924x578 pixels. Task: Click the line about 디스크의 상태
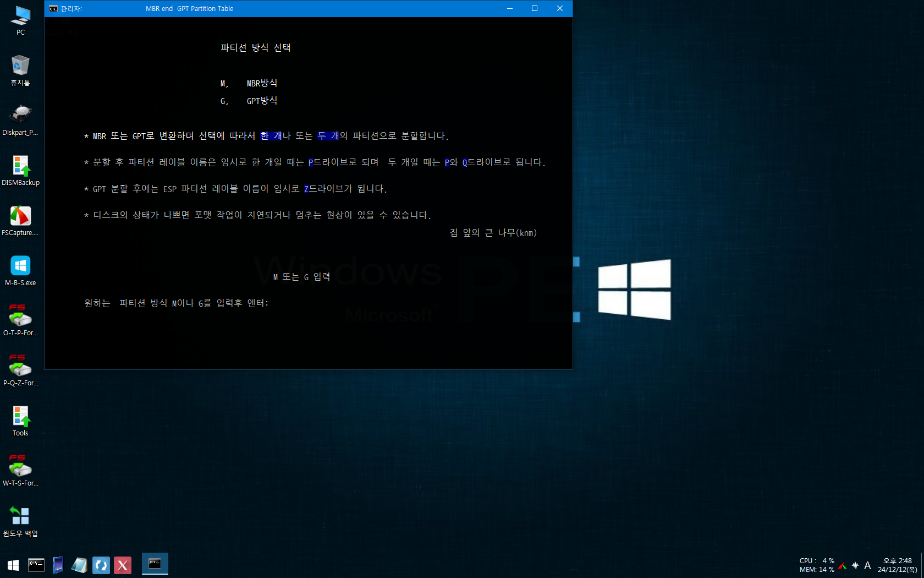[x=257, y=215]
